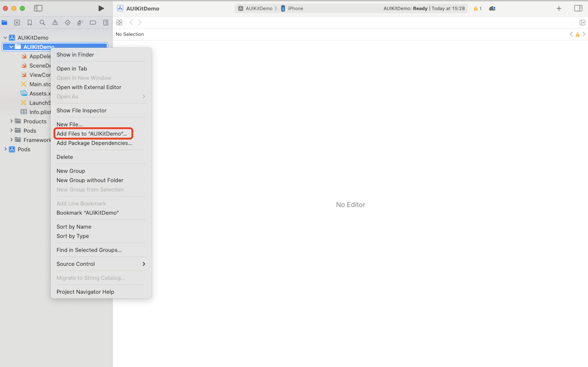Image resolution: width=588 pixels, height=367 pixels.
Task: Add an editor on the right
Action: (x=582, y=23)
